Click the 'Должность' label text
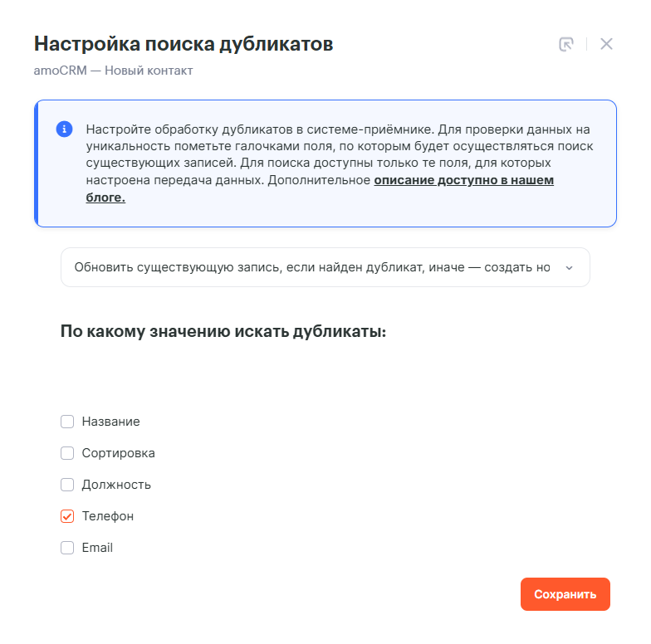The image size is (651, 644). (x=116, y=485)
